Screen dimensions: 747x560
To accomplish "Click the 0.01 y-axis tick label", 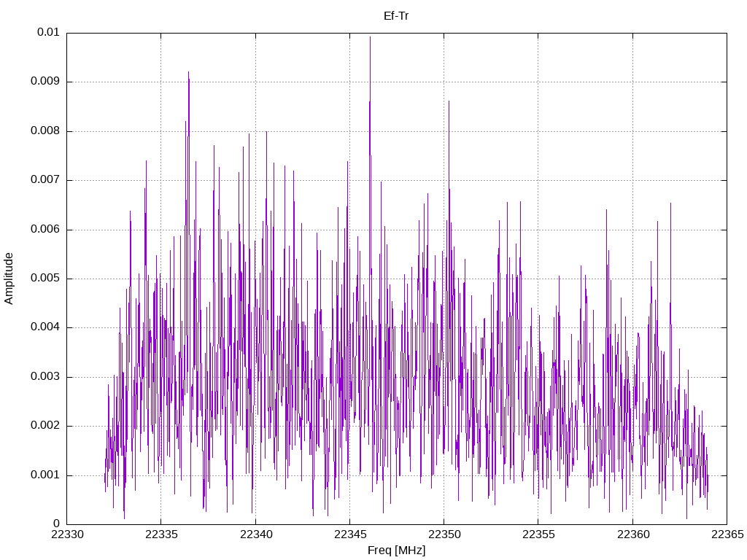I will click(x=48, y=32).
